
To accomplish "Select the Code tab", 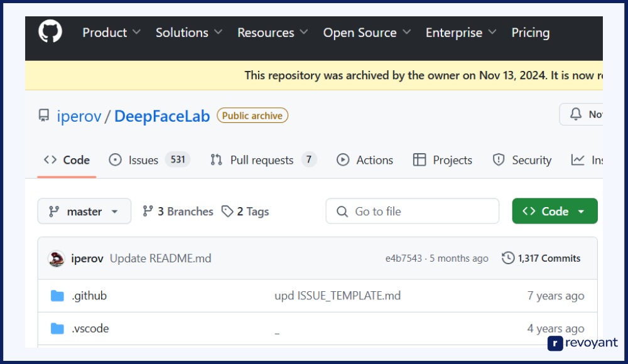I will point(67,160).
